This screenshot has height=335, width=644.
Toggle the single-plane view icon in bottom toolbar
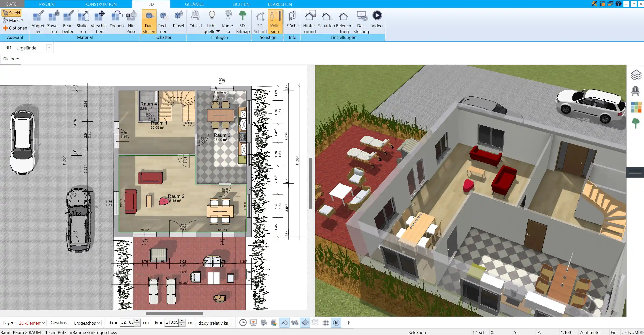284,323
